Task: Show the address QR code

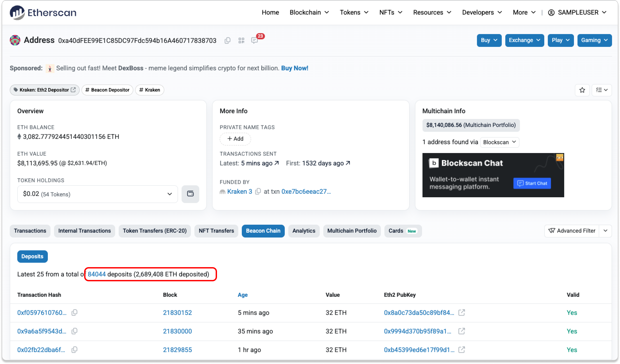Action: point(241,40)
